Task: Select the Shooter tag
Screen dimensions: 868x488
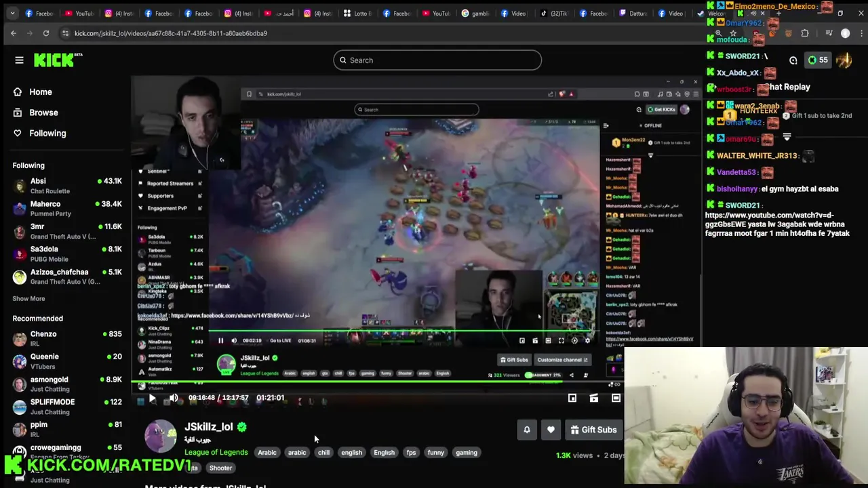Action: point(220,468)
